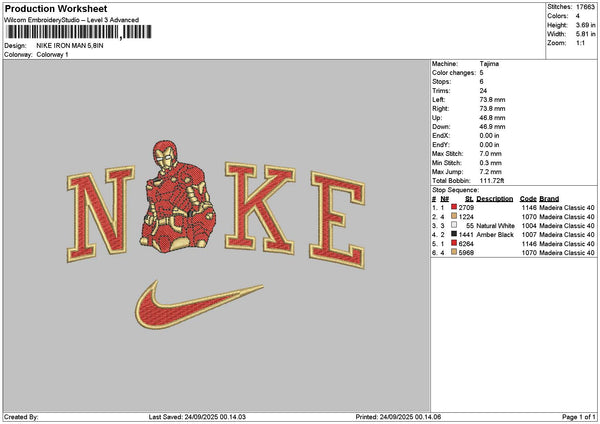Click the Max Stitch value '7.0 mm'
This screenshot has width=600, height=424.
pos(491,154)
